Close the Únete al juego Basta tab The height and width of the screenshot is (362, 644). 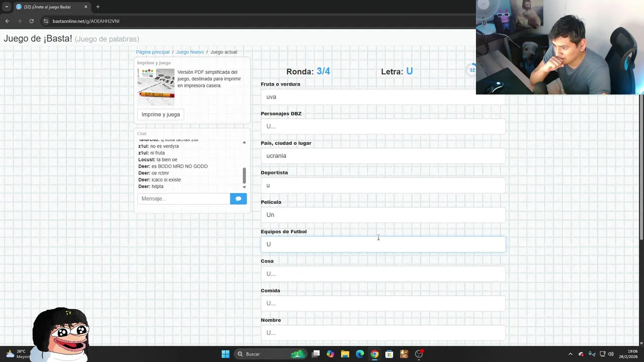(86, 7)
